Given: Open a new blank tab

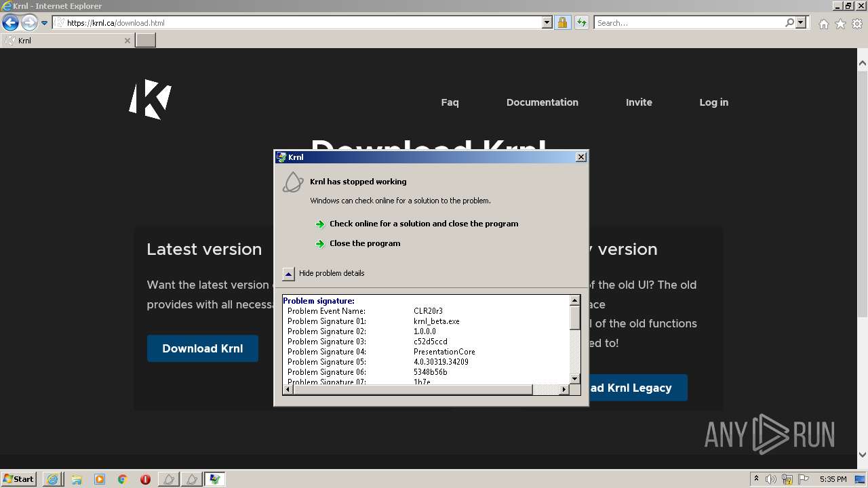Looking at the screenshot, I should [x=146, y=41].
